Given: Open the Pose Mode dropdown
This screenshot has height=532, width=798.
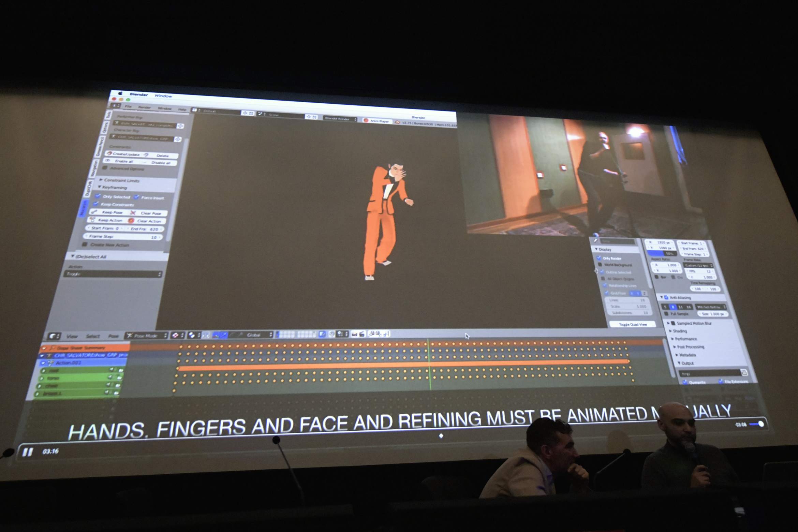Looking at the screenshot, I should click(x=147, y=336).
